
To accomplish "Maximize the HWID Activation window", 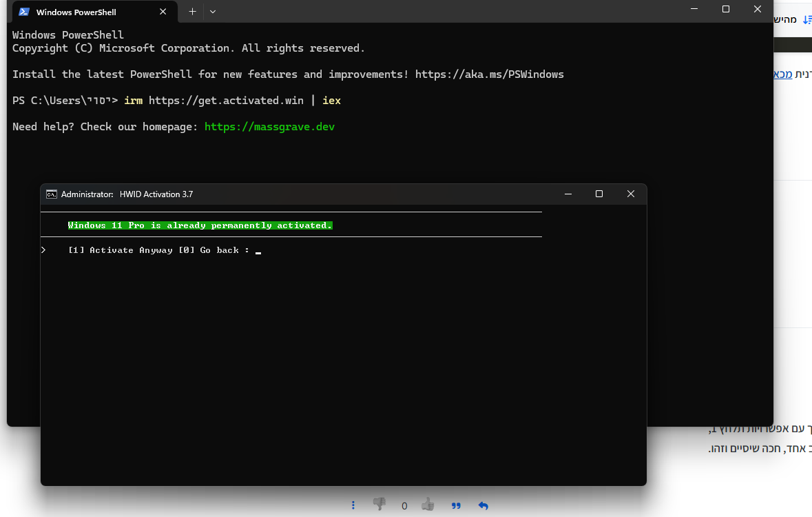I will tap(598, 194).
